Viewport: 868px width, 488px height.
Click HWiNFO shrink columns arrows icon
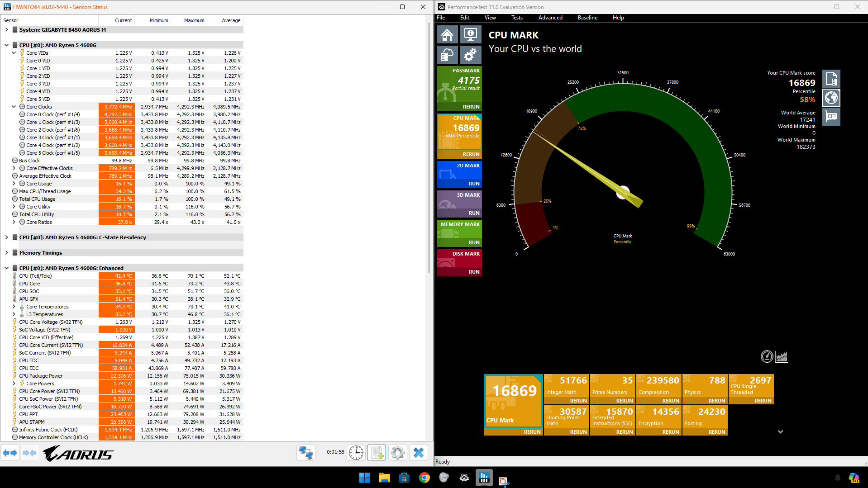29,453
